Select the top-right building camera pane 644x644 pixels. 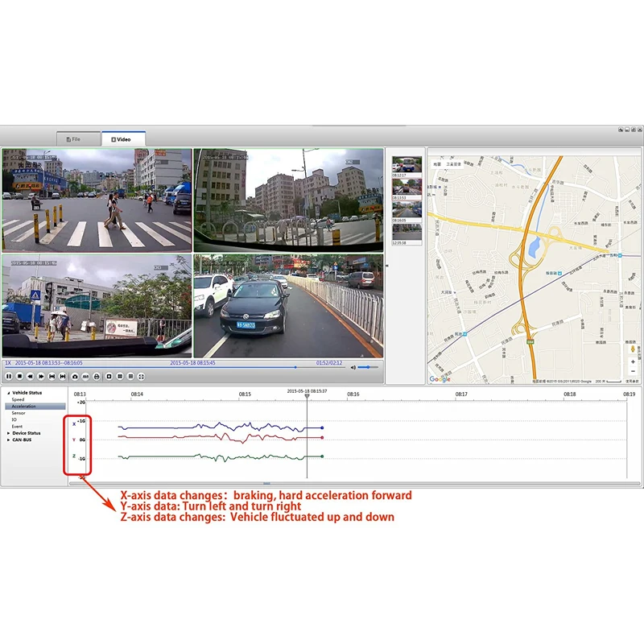pos(288,200)
